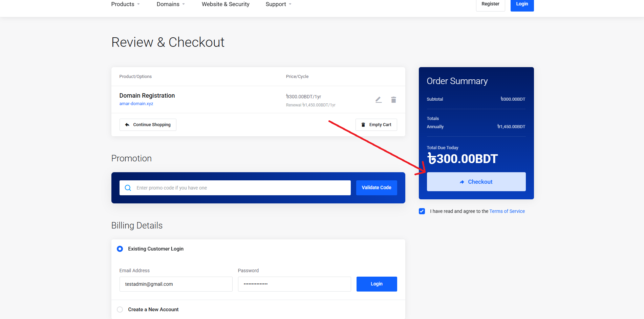Click the Subtotal ৳300.00BDT value
The width and height of the screenshot is (644, 319).
pos(513,99)
